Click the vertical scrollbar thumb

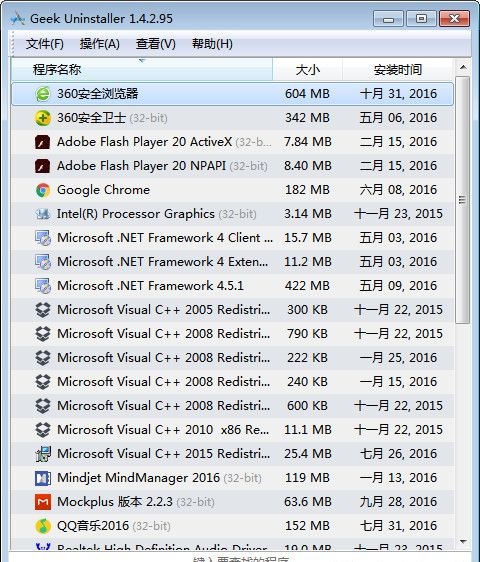(463, 200)
